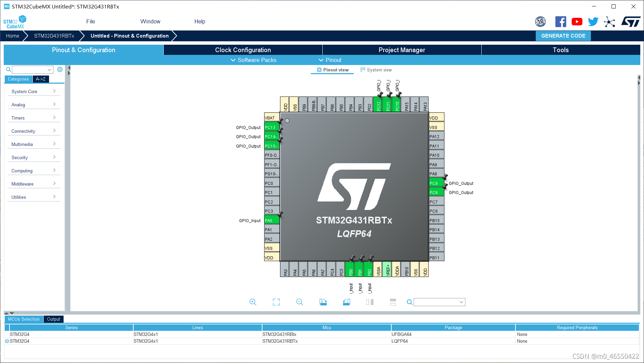Viewport: 644px width, 363px height.
Task: Expand the Timers category
Action: pyautogui.click(x=34, y=118)
